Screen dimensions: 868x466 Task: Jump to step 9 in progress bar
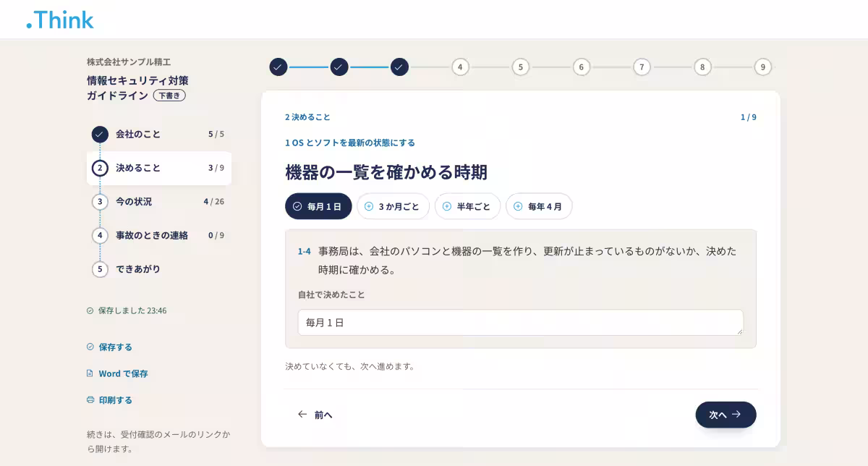pos(762,67)
